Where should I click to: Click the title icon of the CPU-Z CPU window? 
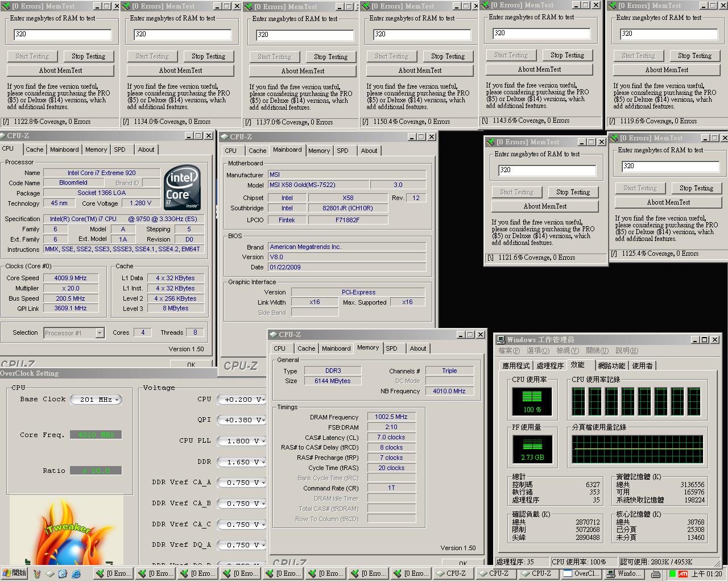coord(3,136)
